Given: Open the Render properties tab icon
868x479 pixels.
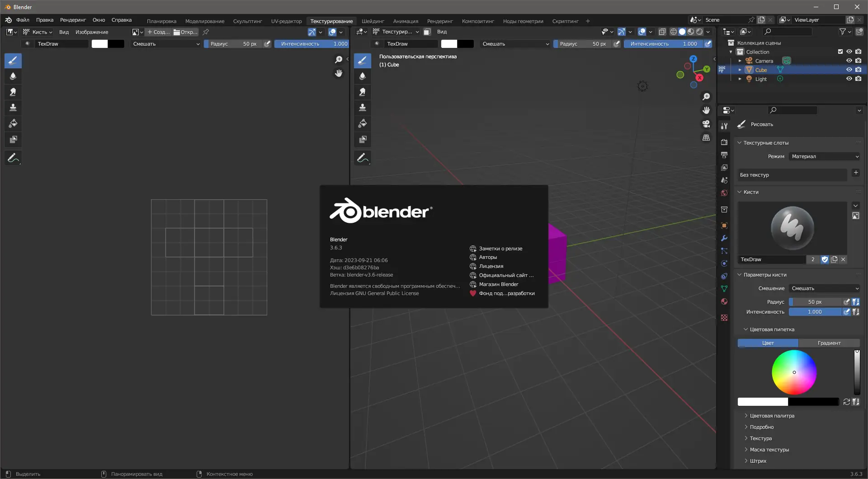Looking at the screenshot, I should (x=724, y=142).
